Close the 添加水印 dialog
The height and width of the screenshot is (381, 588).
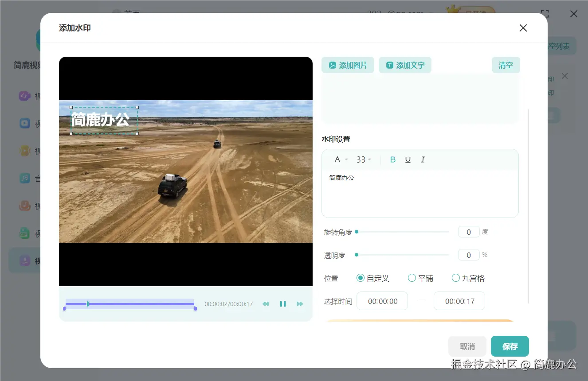[523, 28]
